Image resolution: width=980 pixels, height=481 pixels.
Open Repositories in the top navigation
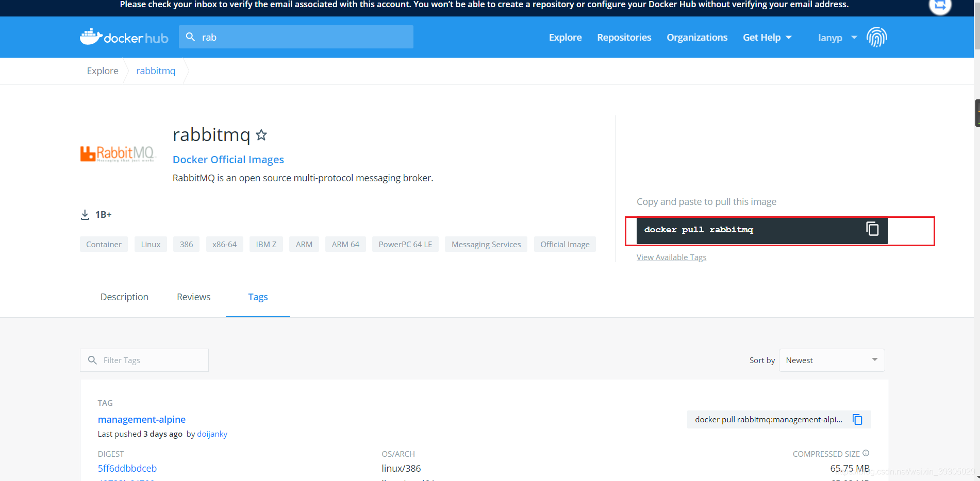tap(624, 38)
